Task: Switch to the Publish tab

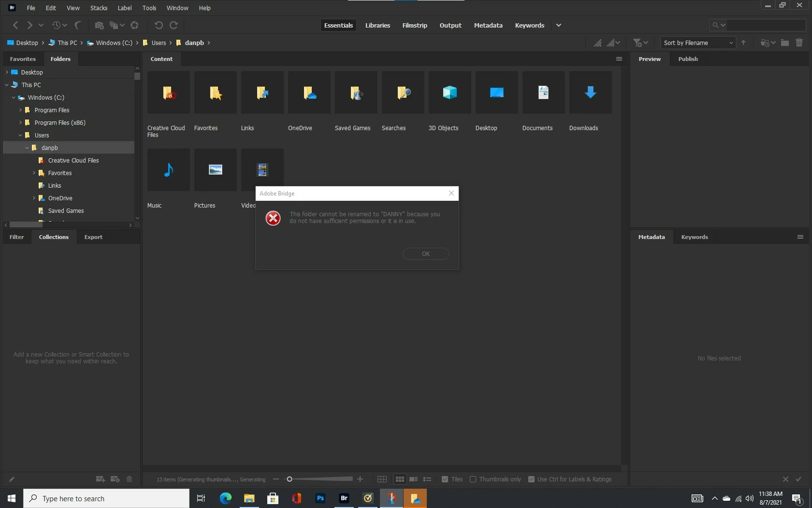Action: 688,59
